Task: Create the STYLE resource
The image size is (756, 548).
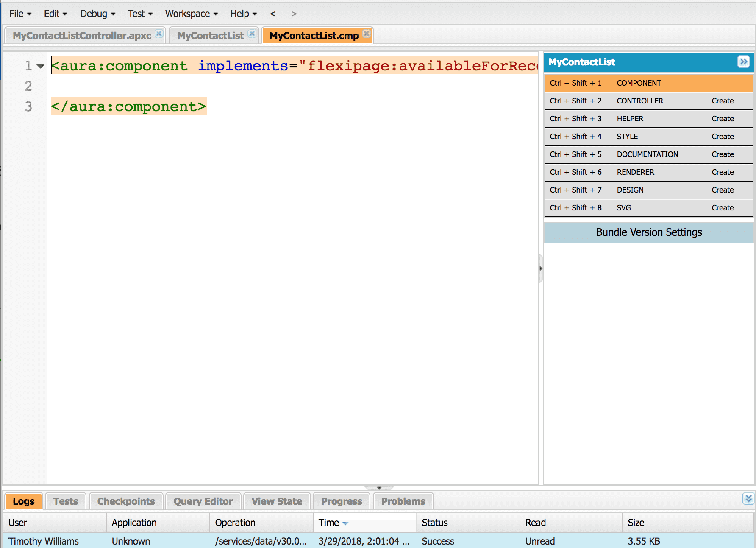Action: (x=723, y=137)
